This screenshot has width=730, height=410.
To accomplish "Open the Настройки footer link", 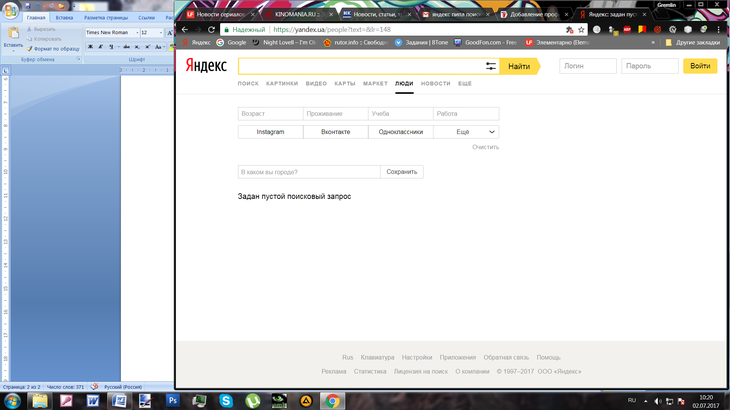I will point(417,357).
